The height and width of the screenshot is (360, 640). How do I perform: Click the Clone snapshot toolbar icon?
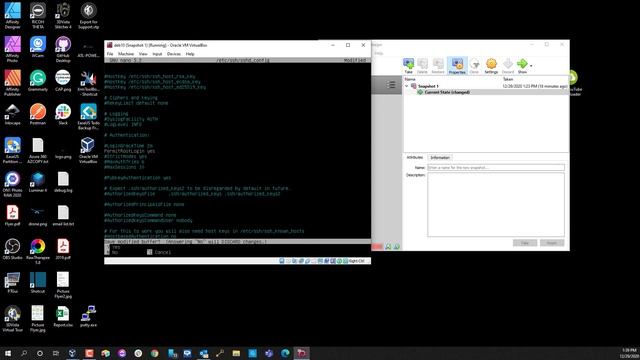pos(474,65)
